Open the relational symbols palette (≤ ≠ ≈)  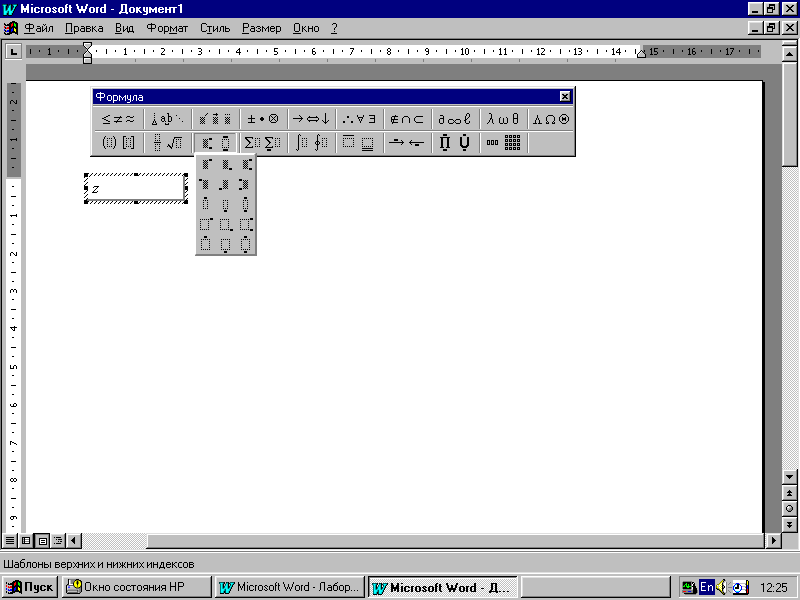point(118,119)
